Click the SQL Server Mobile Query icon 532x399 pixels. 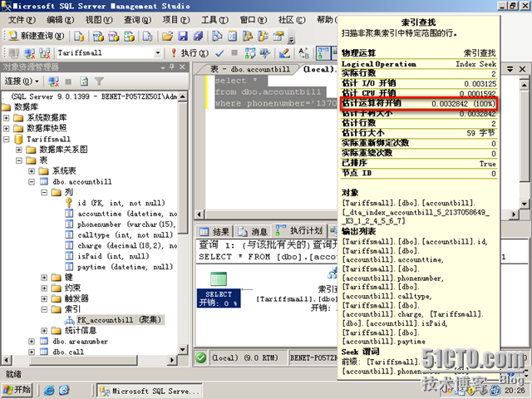pos(148,36)
